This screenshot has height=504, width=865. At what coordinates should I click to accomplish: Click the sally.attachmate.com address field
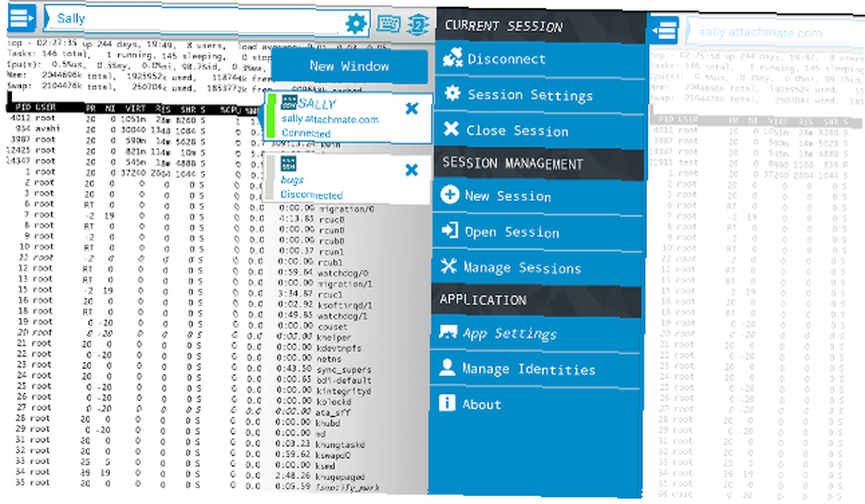tap(776, 33)
